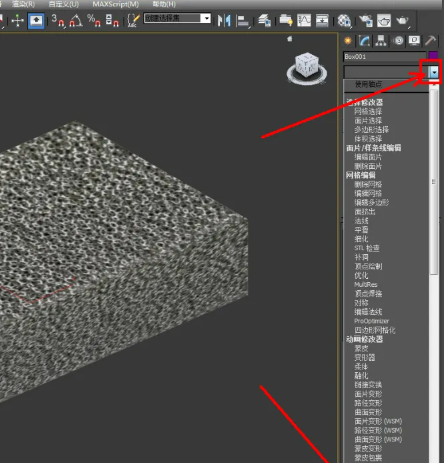Image resolution: width=444 pixels, height=463 pixels.
Task: Open the purple object color swatch
Action: 433,56
